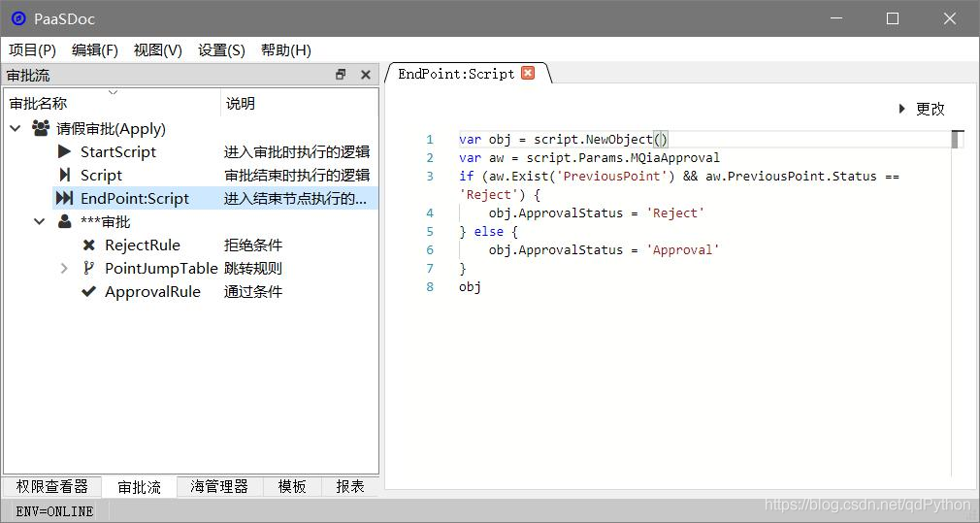Close the 审批流 side panel
Screen dimensions: 980x523
366,75
